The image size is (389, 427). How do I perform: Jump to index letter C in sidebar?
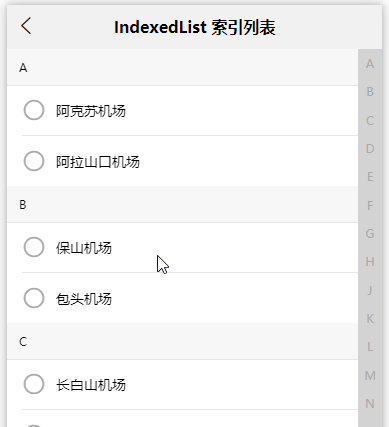coord(370,120)
